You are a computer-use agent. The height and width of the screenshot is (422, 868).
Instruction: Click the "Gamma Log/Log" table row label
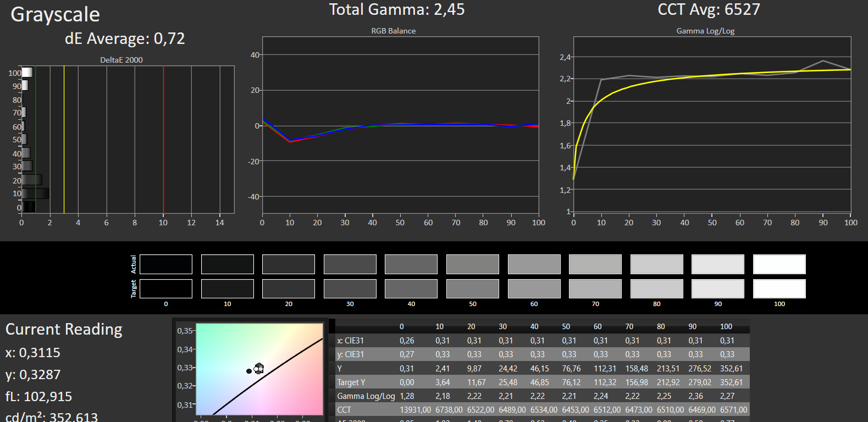(366, 396)
